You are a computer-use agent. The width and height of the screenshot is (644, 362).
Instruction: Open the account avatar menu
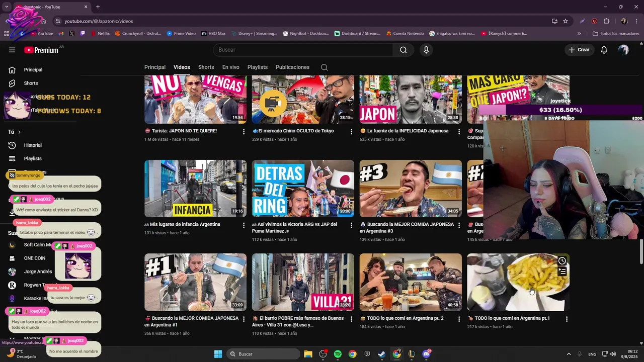click(623, 50)
